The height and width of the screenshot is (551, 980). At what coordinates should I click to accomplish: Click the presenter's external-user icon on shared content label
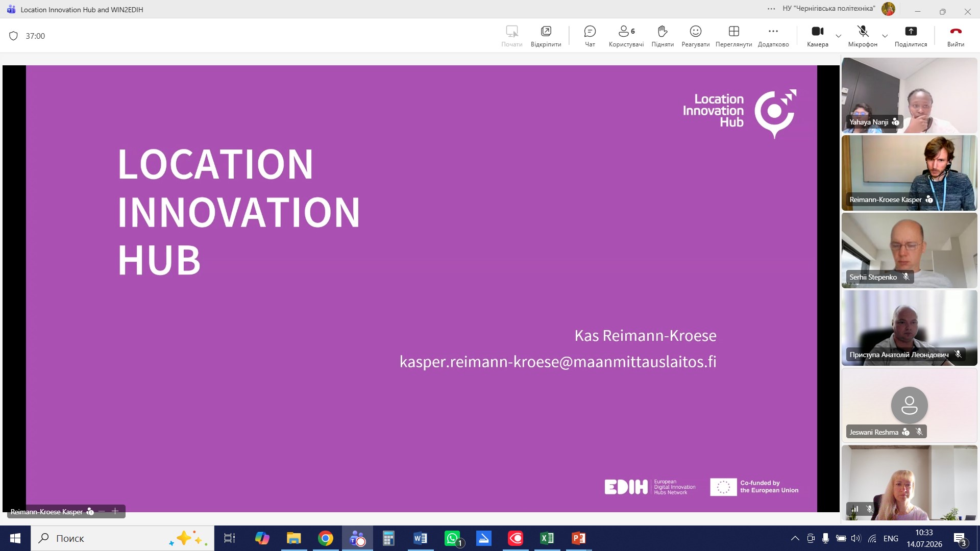coord(90,511)
